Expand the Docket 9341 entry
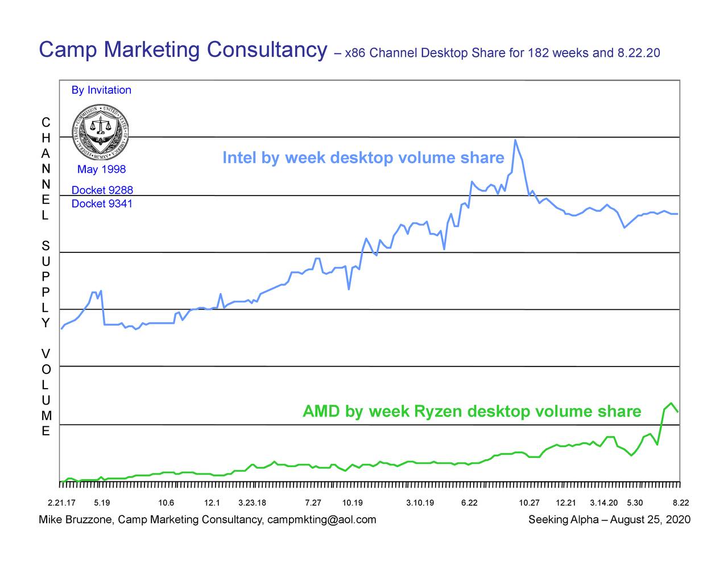728x562 pixels. point(102,203)
